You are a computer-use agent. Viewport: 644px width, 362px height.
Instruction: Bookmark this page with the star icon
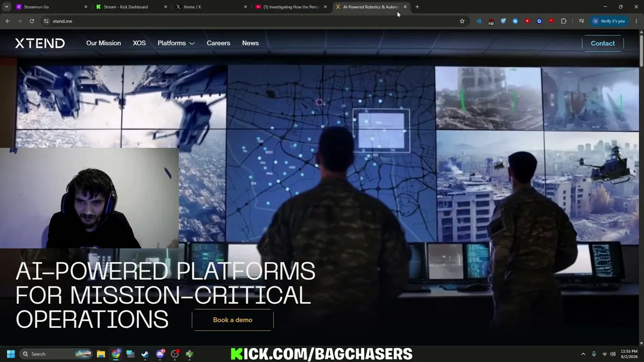click(x=462, y=21)
